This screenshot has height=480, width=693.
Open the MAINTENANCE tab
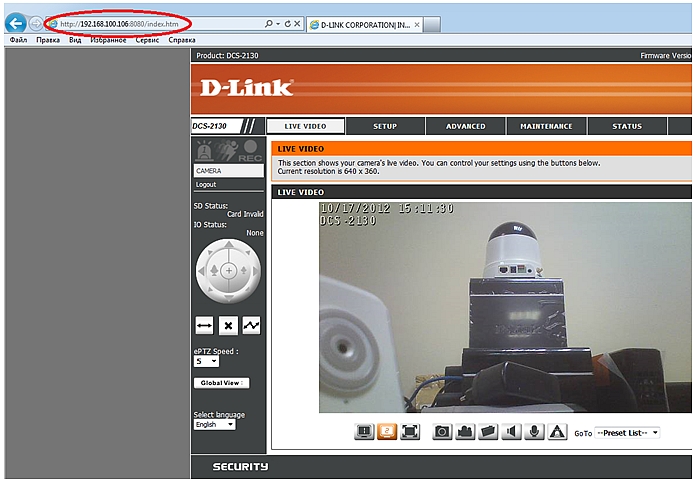[x=546, y=126]
